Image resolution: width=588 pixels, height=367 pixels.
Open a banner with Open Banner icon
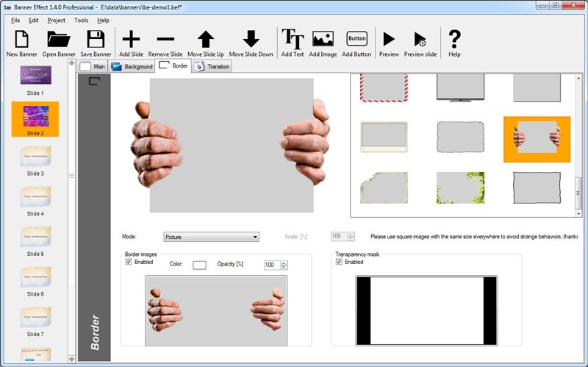point(59,40)
